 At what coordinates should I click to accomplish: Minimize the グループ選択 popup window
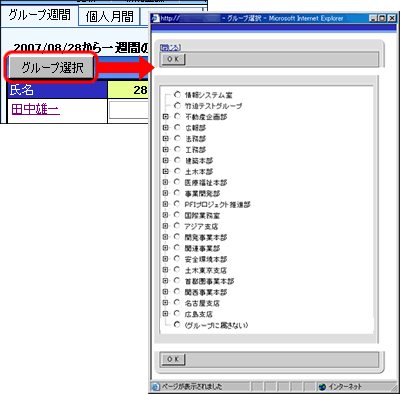tap(373, 18)
